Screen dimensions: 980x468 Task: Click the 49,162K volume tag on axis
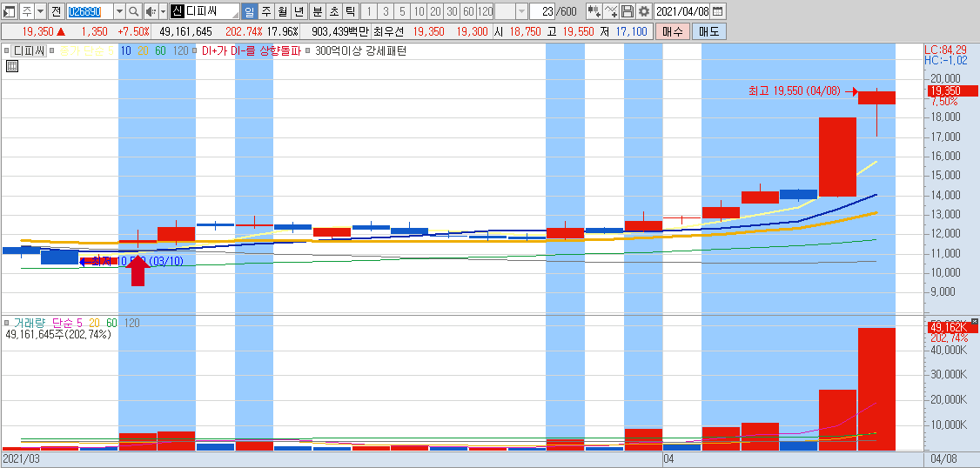coord(954,327)
